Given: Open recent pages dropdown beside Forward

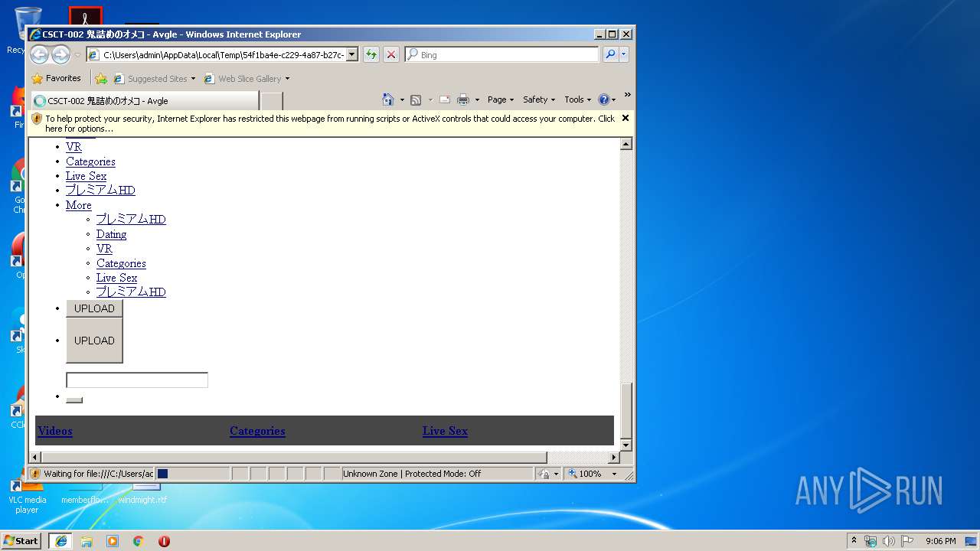Looking at the screenshot, I should [77, 55].
